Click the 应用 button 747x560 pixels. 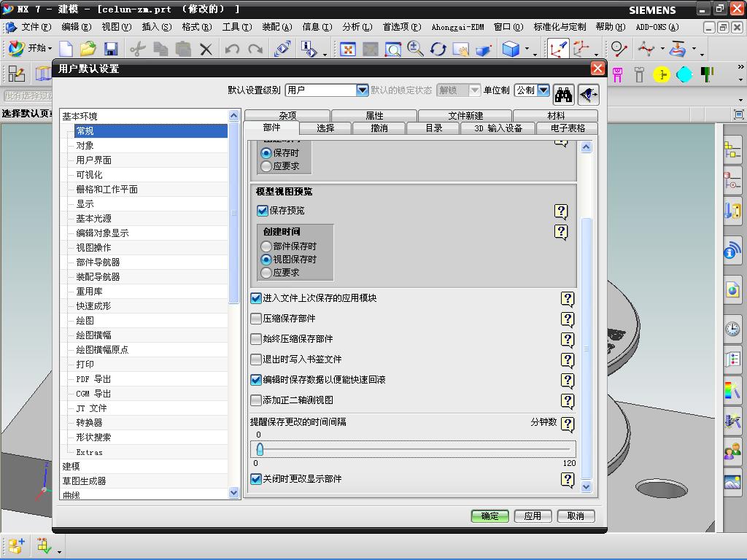[x=533, y=516]
